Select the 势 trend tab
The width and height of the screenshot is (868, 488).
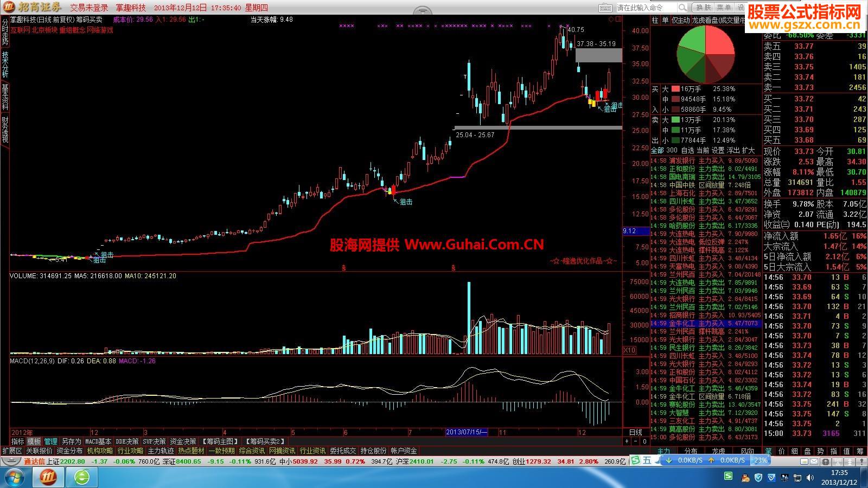(x=821, y=451)
